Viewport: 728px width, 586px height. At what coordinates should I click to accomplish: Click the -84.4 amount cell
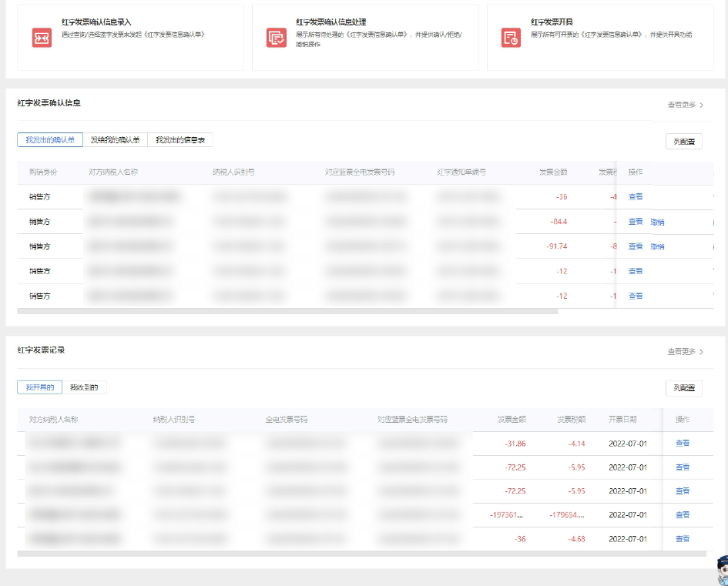tap(559, 222)
